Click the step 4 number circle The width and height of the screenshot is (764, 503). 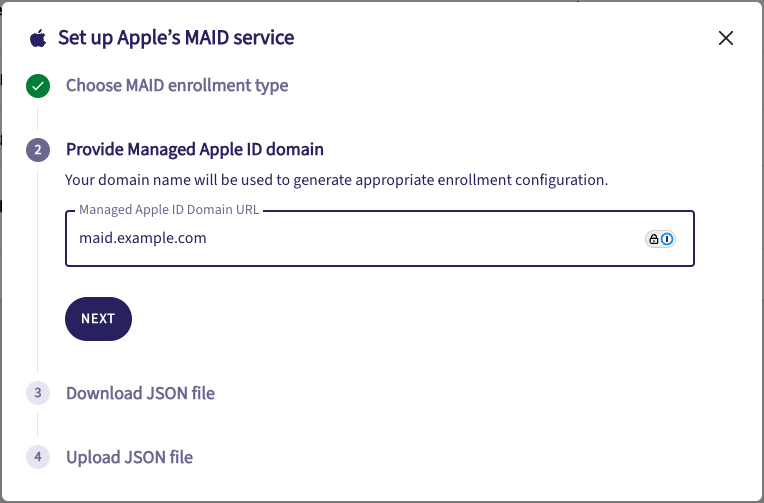click(38, 457)
